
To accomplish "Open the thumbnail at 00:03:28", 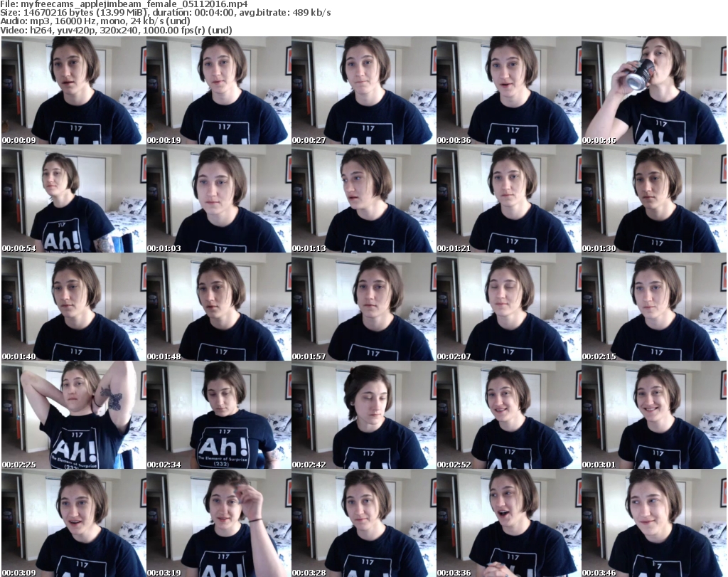I will point(363,523).
